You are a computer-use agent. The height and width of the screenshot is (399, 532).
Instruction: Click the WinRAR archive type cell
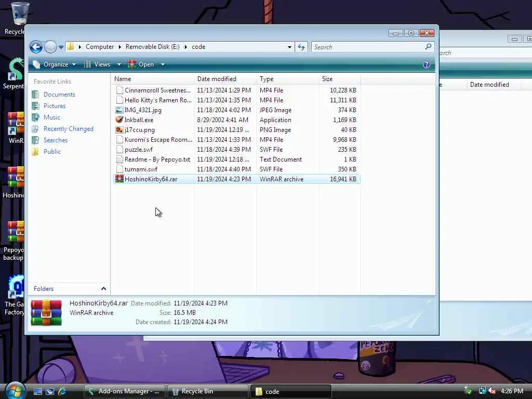pos(282,179)
